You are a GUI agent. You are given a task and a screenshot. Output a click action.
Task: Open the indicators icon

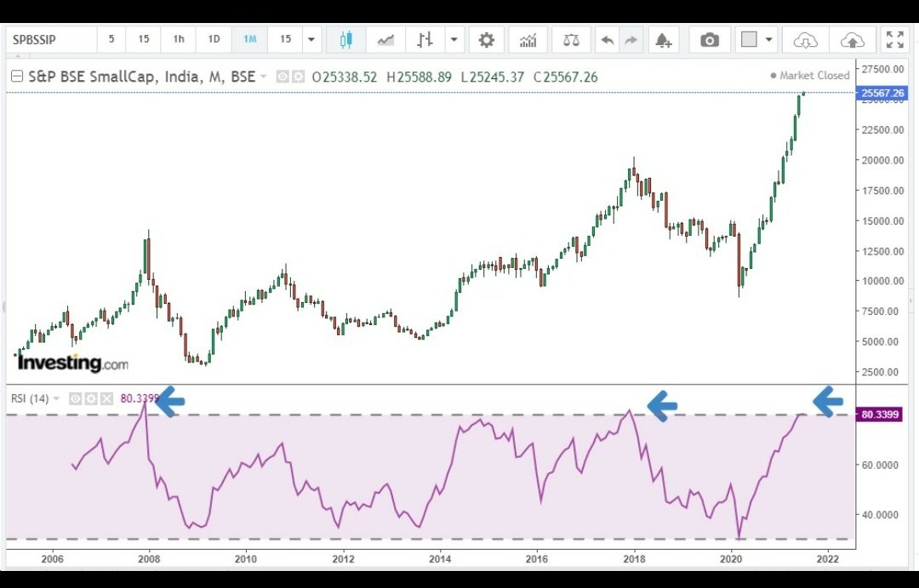click(x=528, y=40)
